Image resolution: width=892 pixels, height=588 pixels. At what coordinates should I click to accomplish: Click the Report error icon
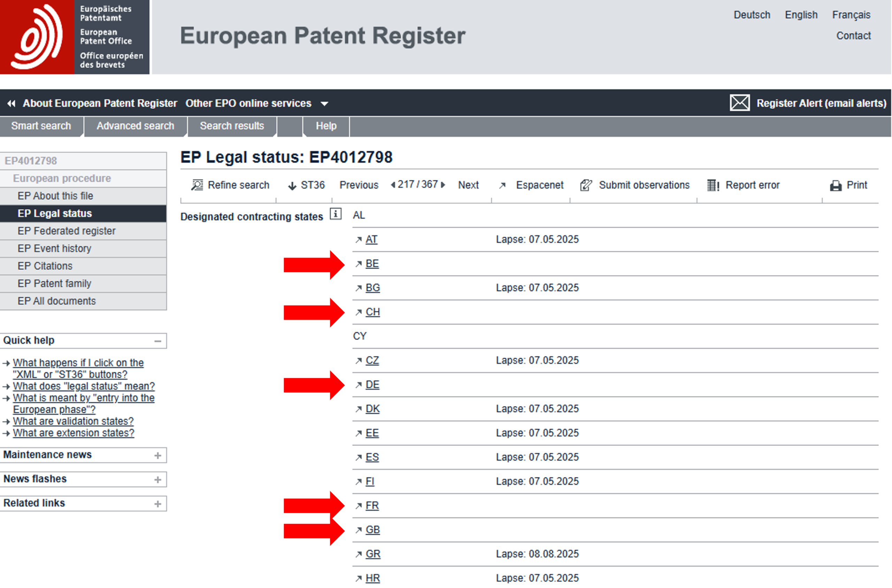pyautogui.click(x=713, y=185)
